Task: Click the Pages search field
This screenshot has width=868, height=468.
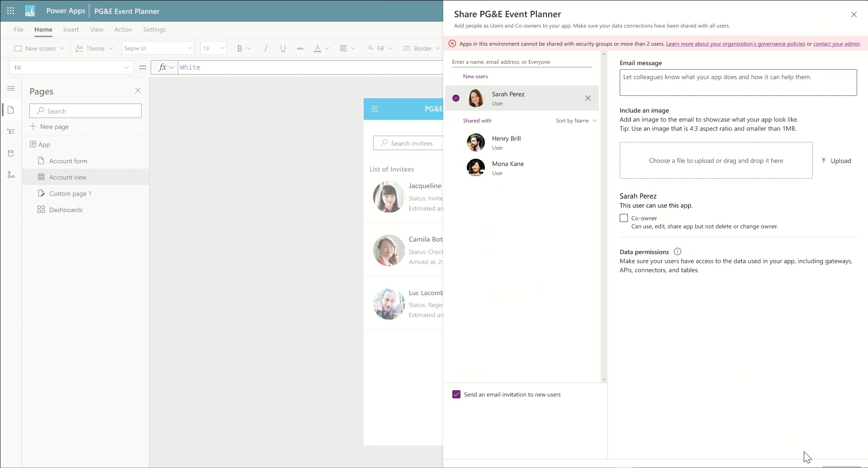Action: coord(85,111)
